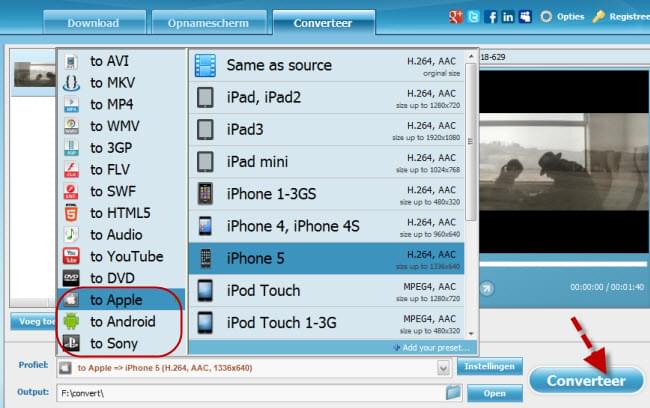The image size is (650, 408).
Task: Click the Google Plus share icon
Action: click(x=455, y=17)
